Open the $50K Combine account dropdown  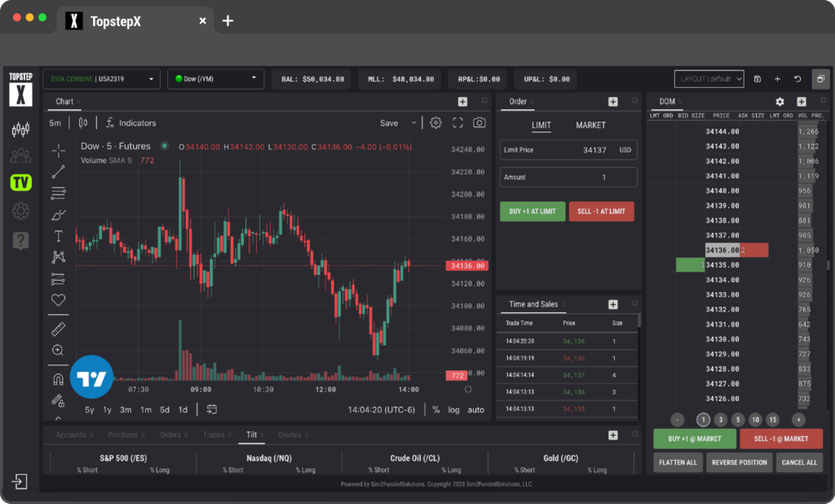pos(100,79)
